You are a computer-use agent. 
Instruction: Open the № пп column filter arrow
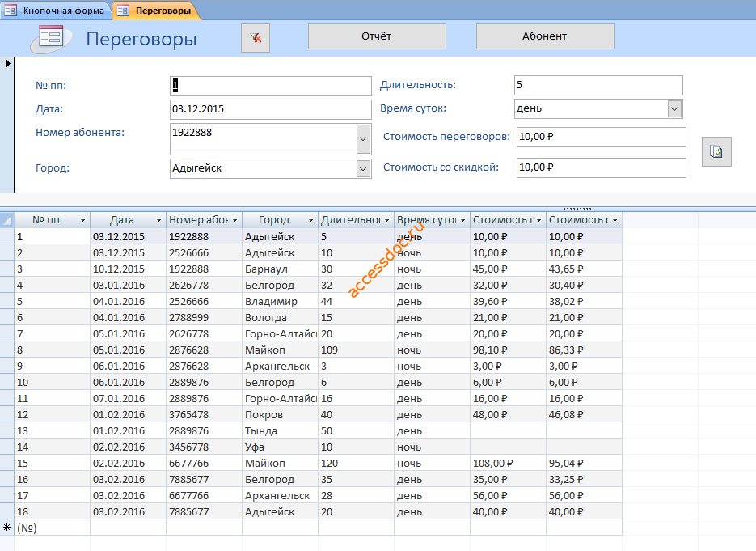tap(83, 221)
